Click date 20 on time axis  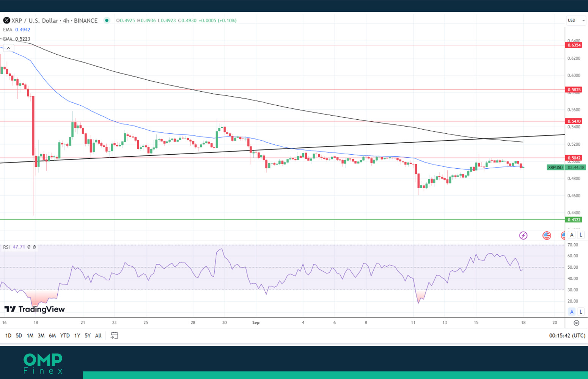555,323
